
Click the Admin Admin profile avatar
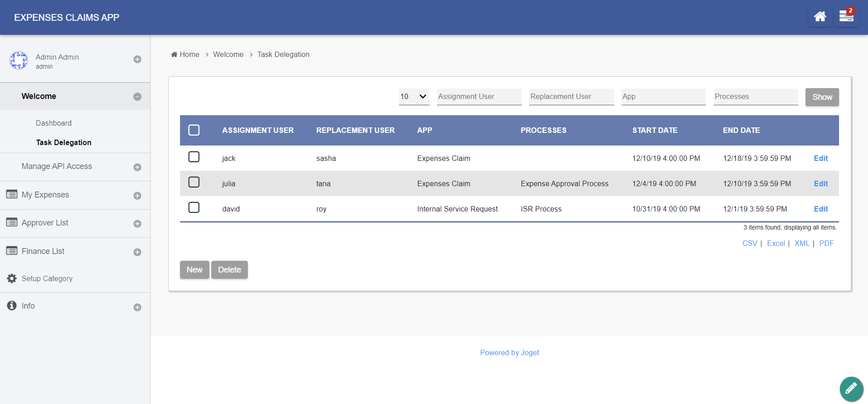point(19,61)
